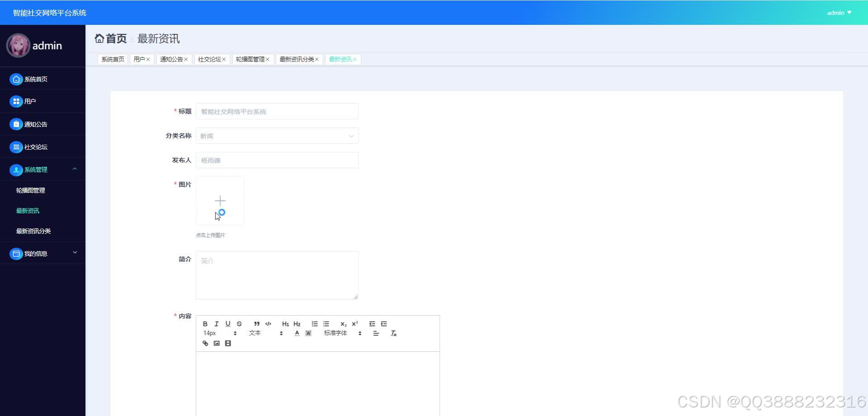Open the text alignment options

376,333
